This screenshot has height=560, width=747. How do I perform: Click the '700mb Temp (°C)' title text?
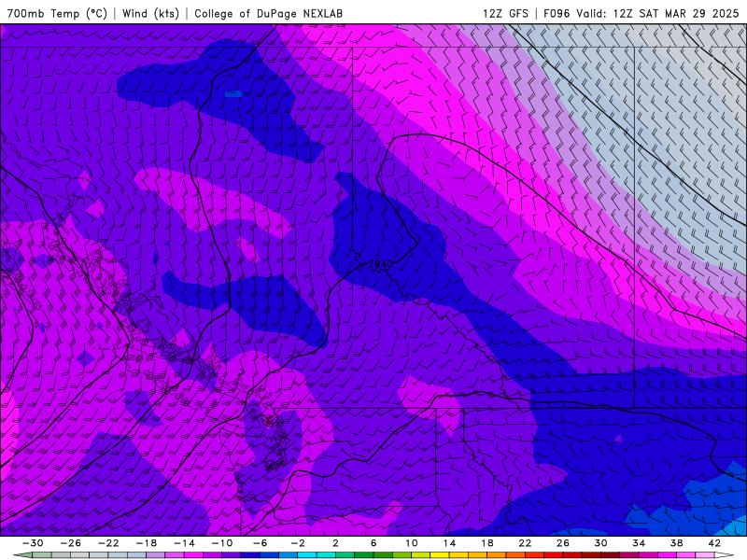57,13
